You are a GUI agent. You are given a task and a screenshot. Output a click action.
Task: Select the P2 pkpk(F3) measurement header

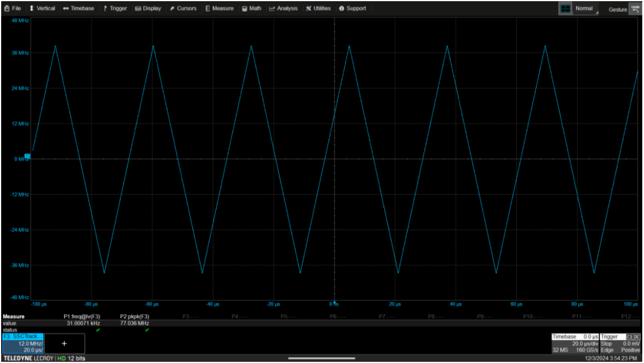coord(134,316)
